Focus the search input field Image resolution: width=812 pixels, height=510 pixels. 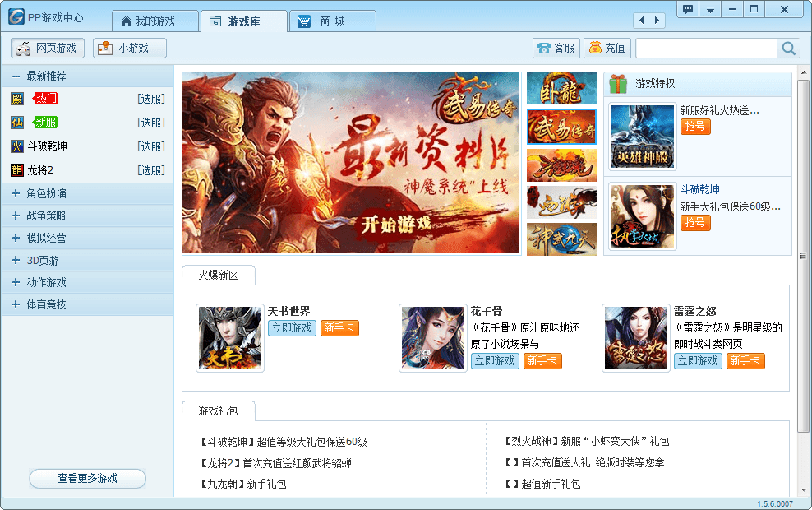(706, 49)
